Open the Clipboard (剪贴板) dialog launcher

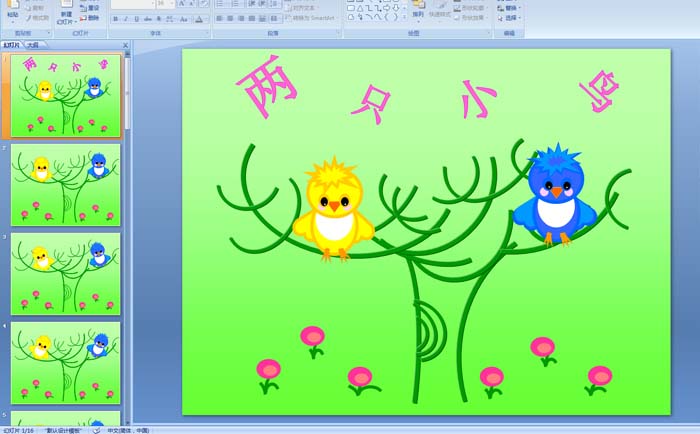point(49,33)
